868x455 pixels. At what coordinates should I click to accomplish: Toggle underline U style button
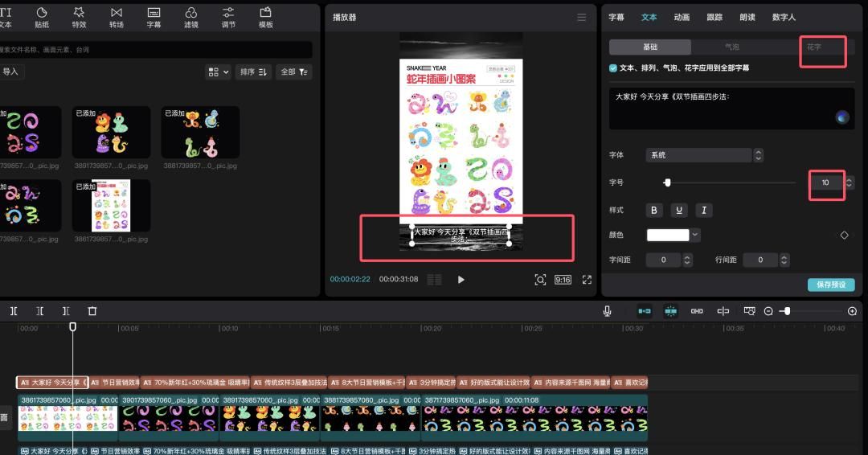[x=678, y=211]
